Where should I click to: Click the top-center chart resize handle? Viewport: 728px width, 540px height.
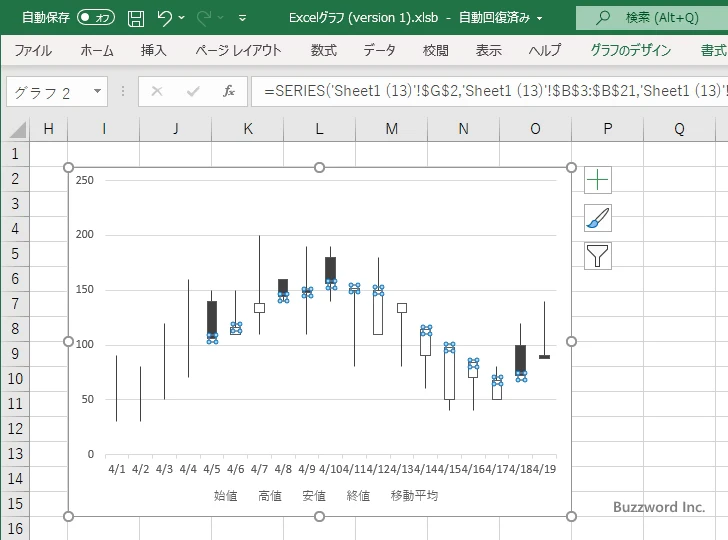[319, 167]
